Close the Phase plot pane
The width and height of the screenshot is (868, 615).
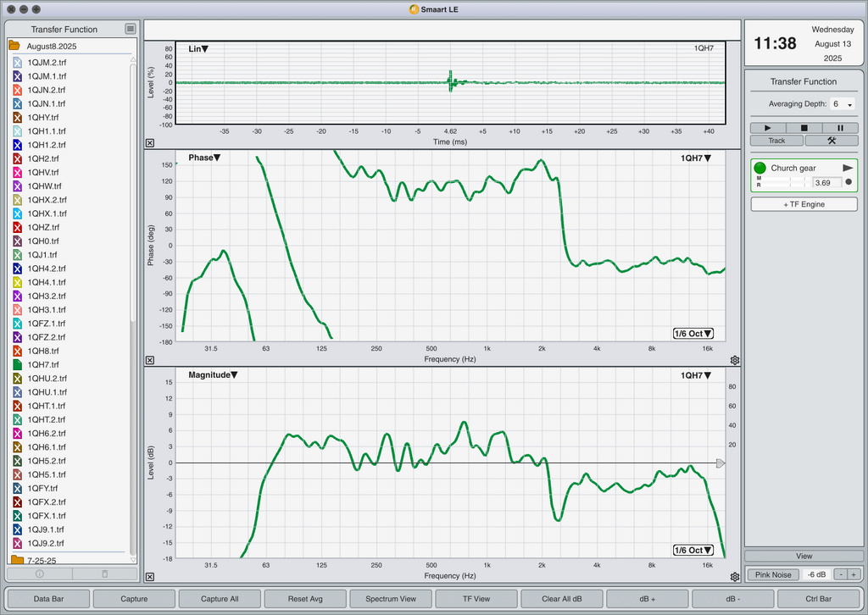tap(150, 360)
